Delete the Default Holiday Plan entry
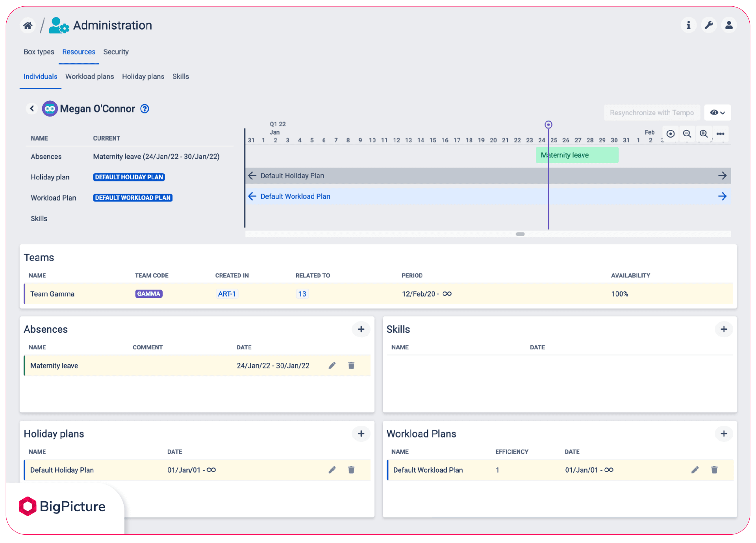 click(351, 470)
